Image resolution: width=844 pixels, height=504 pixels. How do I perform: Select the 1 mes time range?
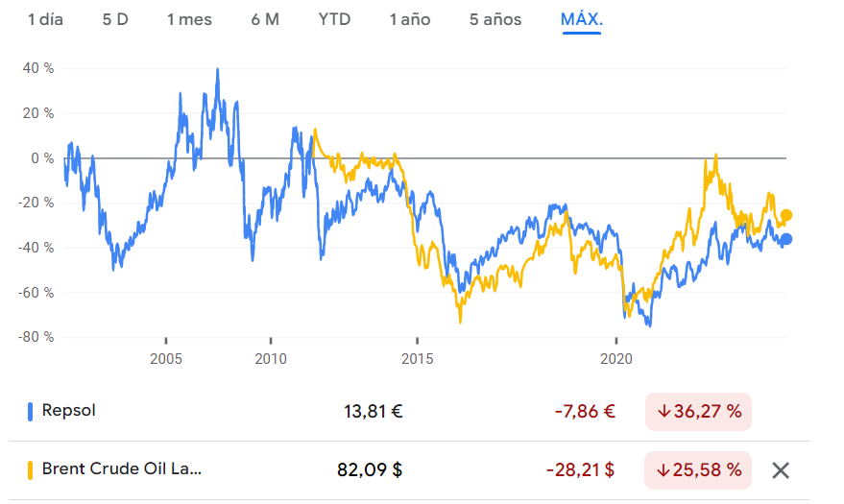click(x=189, y=19)
